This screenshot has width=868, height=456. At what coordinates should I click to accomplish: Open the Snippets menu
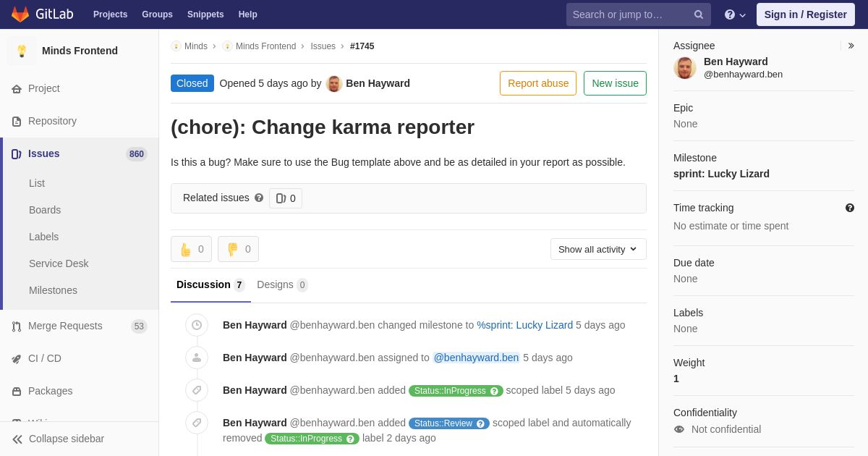[x=205, y=14]
